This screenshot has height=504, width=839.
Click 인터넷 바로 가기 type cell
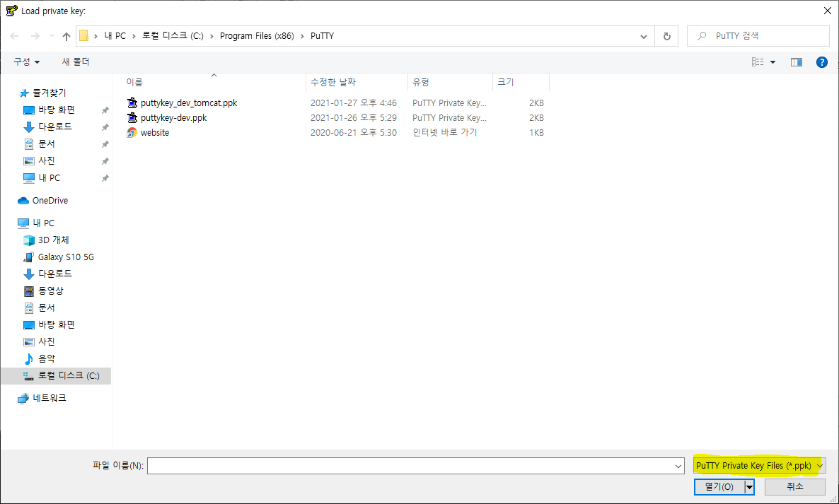click(x=445, y=133)
